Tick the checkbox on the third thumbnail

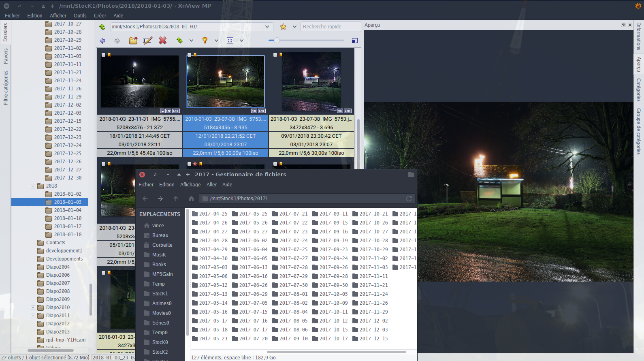(x=275, y=55)
